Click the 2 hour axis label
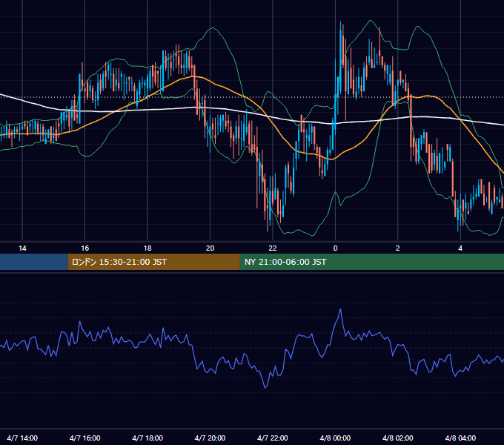 click(x=397, y=248)
